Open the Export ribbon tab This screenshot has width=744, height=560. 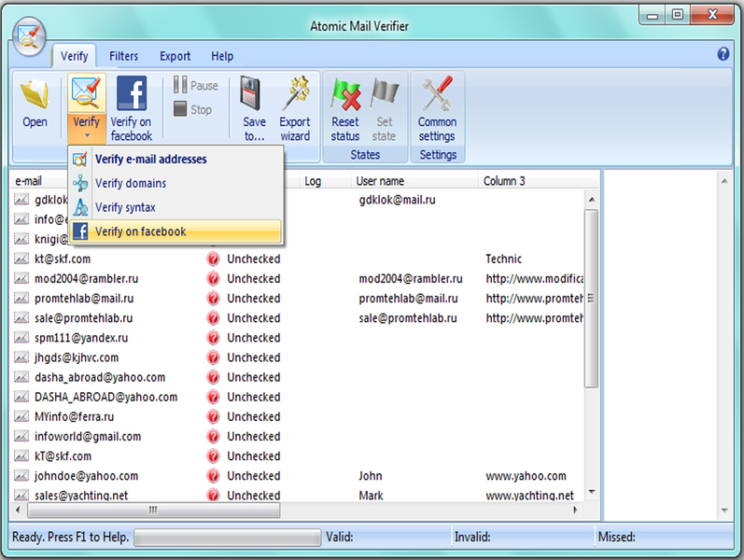(175, 56)
